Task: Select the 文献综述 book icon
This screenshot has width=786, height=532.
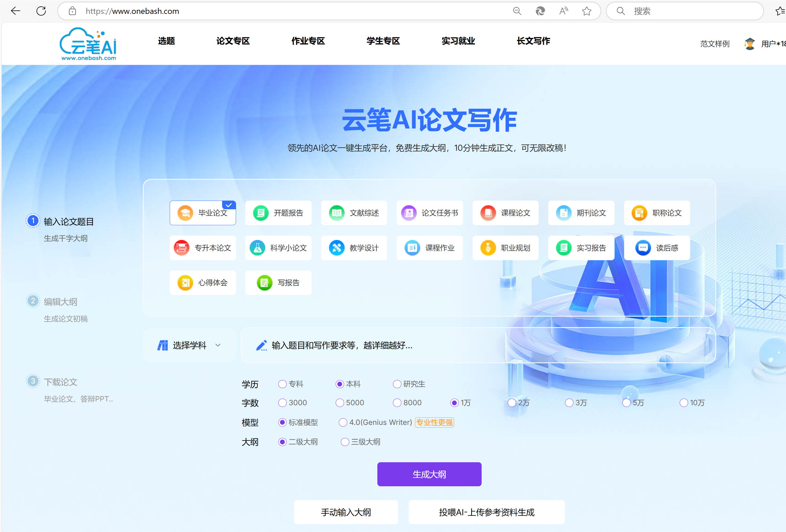Action: (x=336, y=213)
